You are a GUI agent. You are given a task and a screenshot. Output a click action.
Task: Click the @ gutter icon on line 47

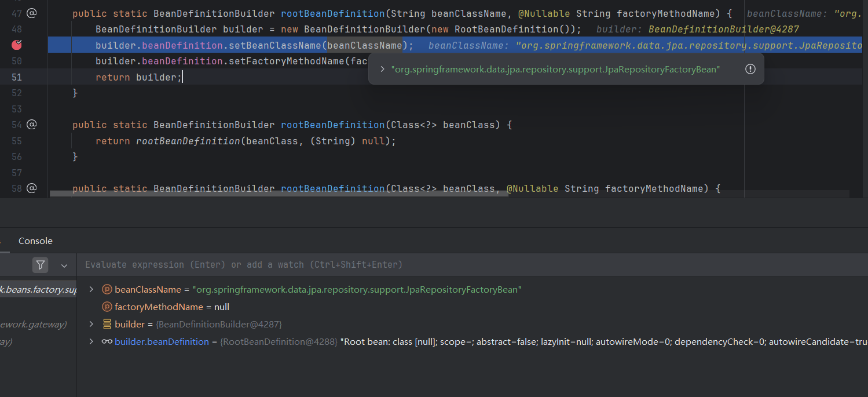(32, 13)
